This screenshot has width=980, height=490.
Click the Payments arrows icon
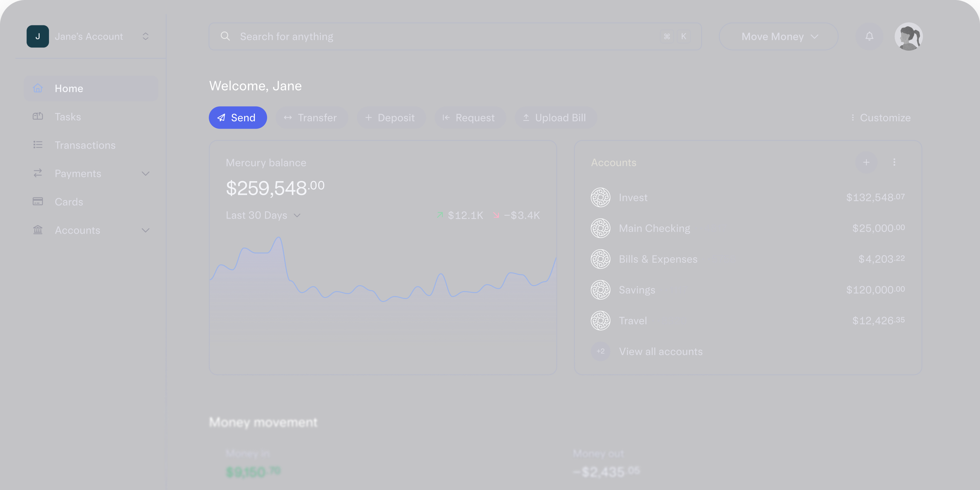click(x=38, y=173)
